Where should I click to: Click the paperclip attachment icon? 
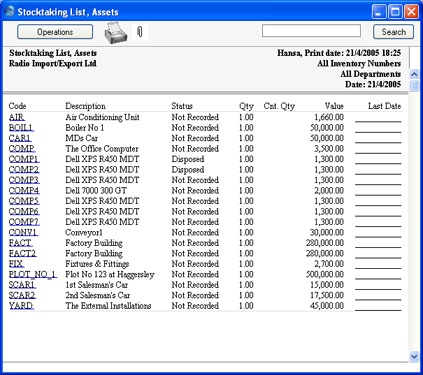[140, 32]
